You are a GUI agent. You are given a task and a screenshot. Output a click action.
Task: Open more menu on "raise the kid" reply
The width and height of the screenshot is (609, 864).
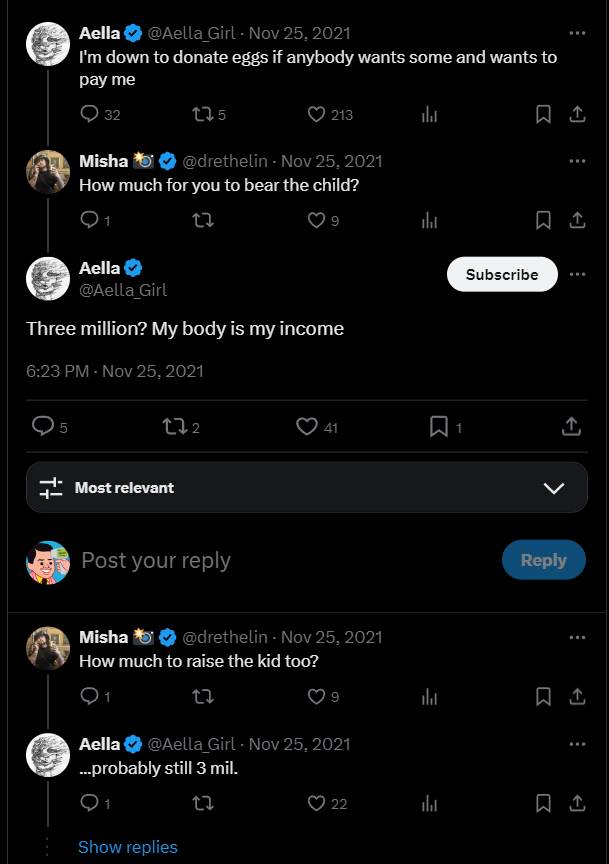577,637
